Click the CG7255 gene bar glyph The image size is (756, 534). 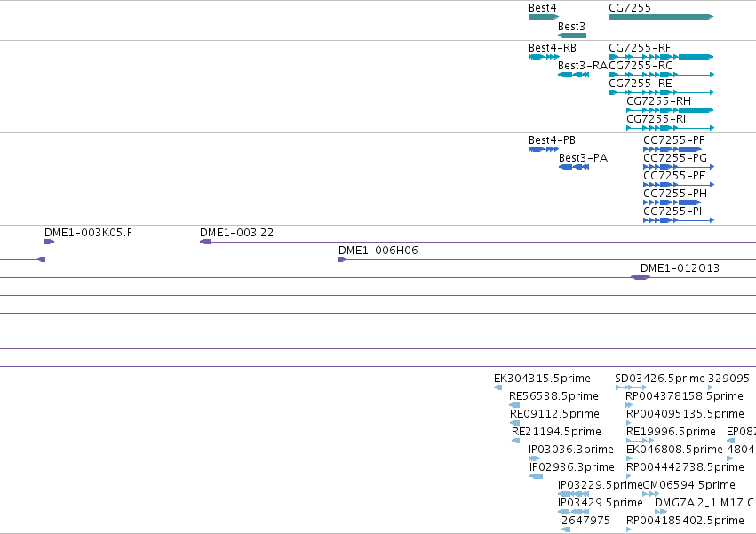coord(661,17)
